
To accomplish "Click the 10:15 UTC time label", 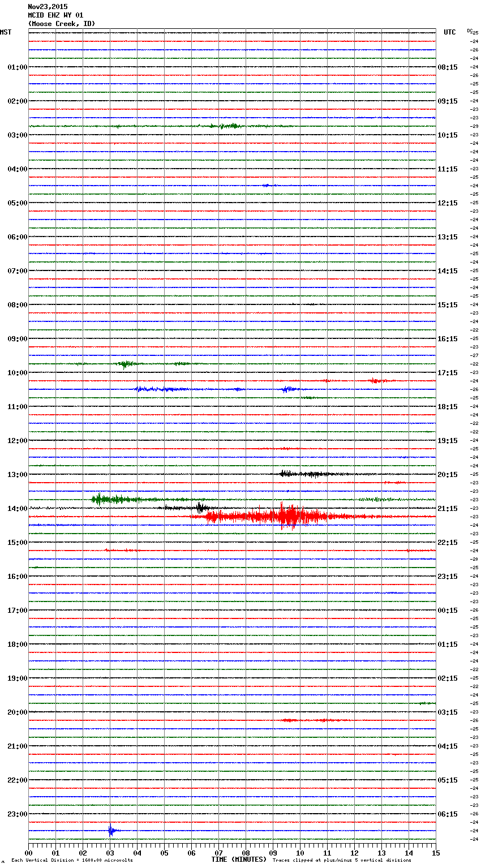I will tap(448, 135).
